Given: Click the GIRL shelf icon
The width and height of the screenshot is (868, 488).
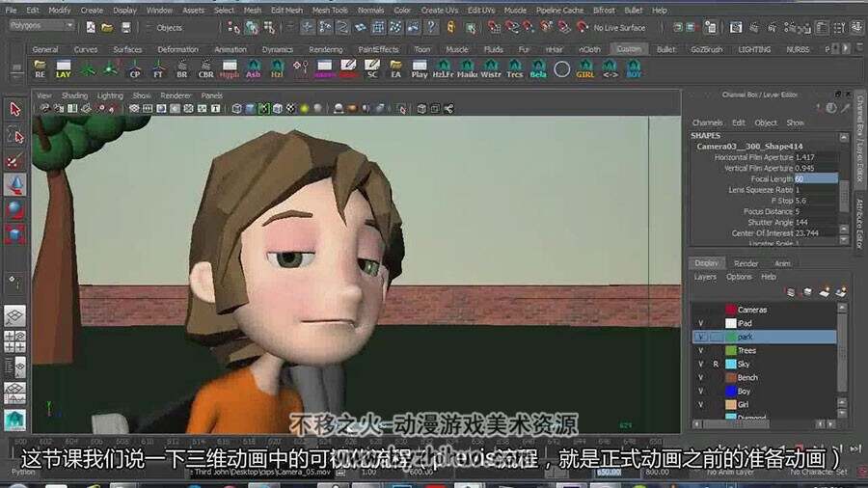Looking at the screenshot, I should tap(585, 69).
